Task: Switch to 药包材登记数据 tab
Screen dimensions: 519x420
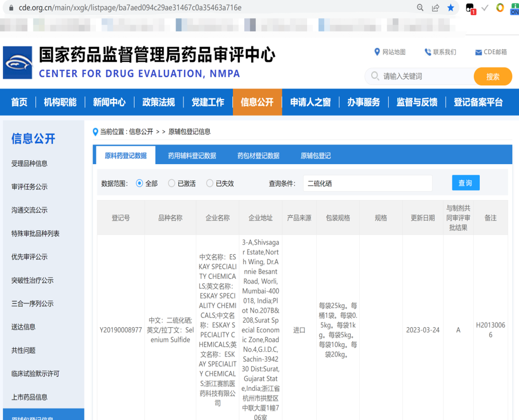Action: click(x=258, y=155)
